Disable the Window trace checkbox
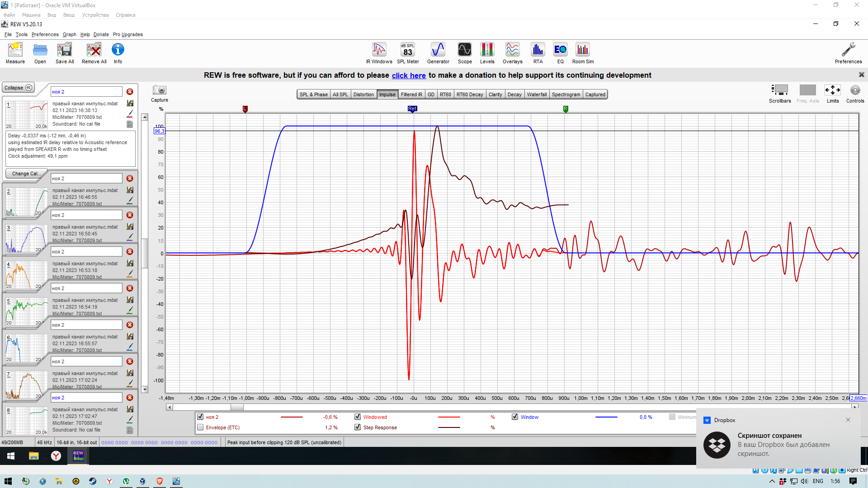This screenshot has width=868, height=488. tap(515, 417)
